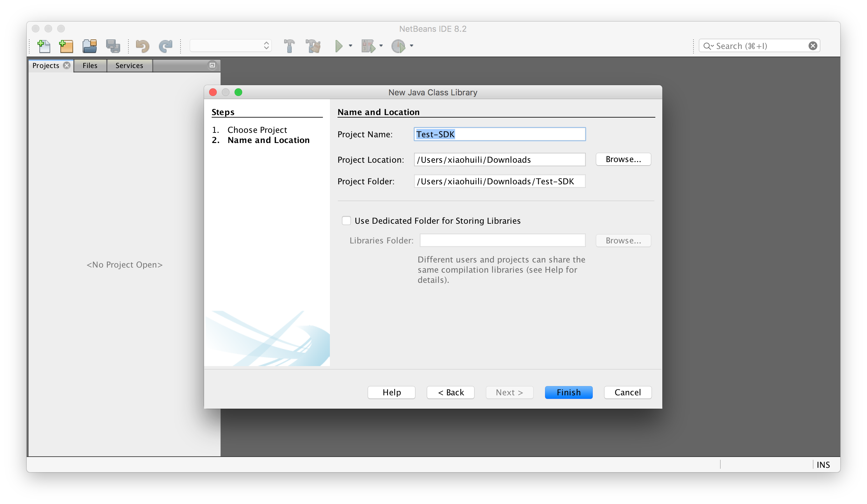
Task: Click the green zoom button of the dialog
Action: point(238,92)
